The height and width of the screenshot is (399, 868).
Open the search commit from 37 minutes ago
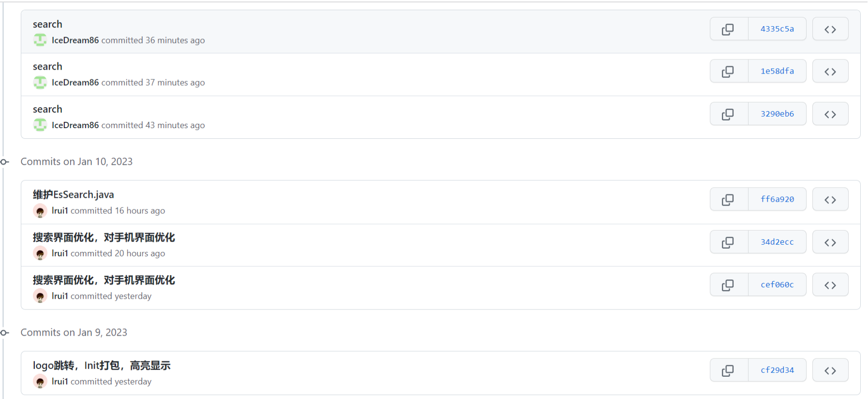[47, 67]
